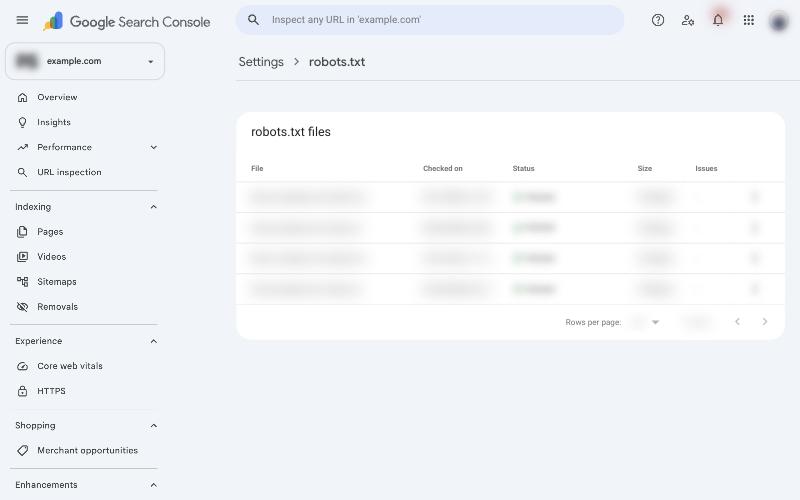The width and height of the screenshot is (800, 500).
Task: Open URL inspection in the sidebar
Action: (x=69, y=172)
